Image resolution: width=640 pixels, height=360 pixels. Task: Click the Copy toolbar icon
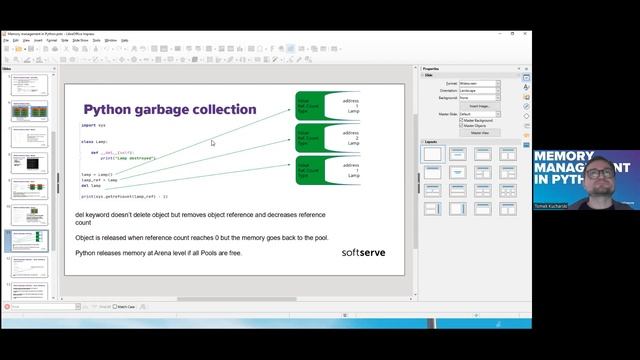pos(75,49)
